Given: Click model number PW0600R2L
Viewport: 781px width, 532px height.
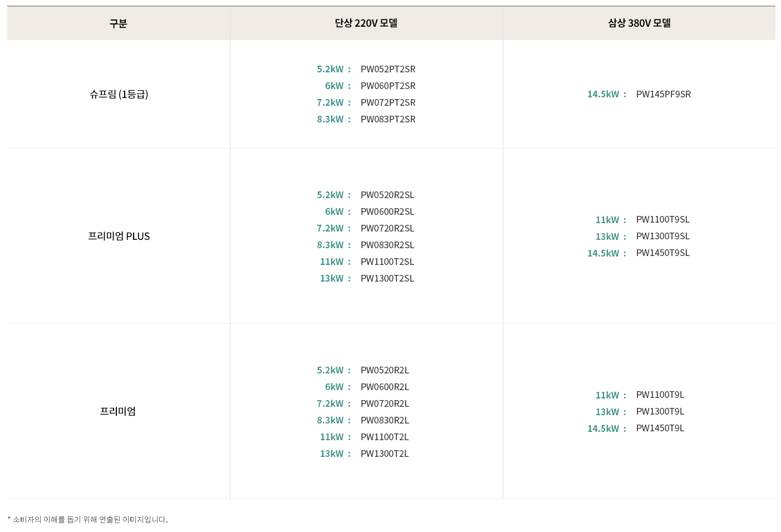Looking at the screenshot, I should click(x=384, y=387).
